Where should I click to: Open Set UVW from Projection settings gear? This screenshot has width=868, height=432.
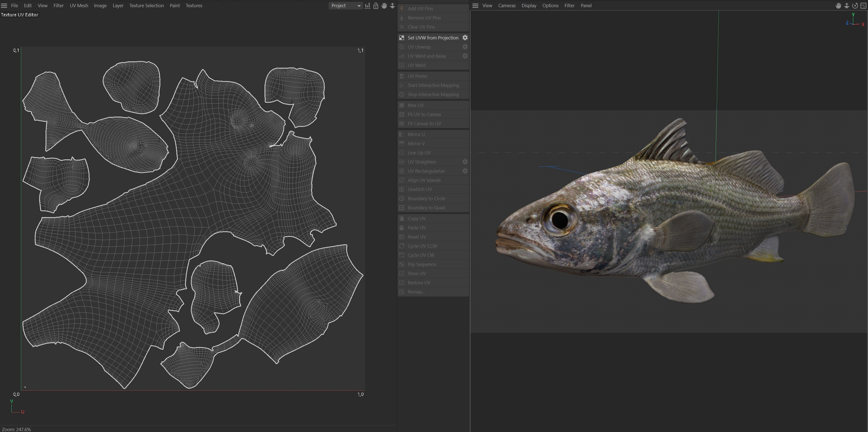coord(465,37)
